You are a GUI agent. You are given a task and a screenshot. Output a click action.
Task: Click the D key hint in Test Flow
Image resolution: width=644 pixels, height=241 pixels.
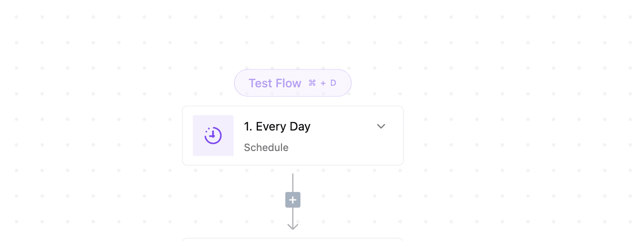[x=333, y=83]
